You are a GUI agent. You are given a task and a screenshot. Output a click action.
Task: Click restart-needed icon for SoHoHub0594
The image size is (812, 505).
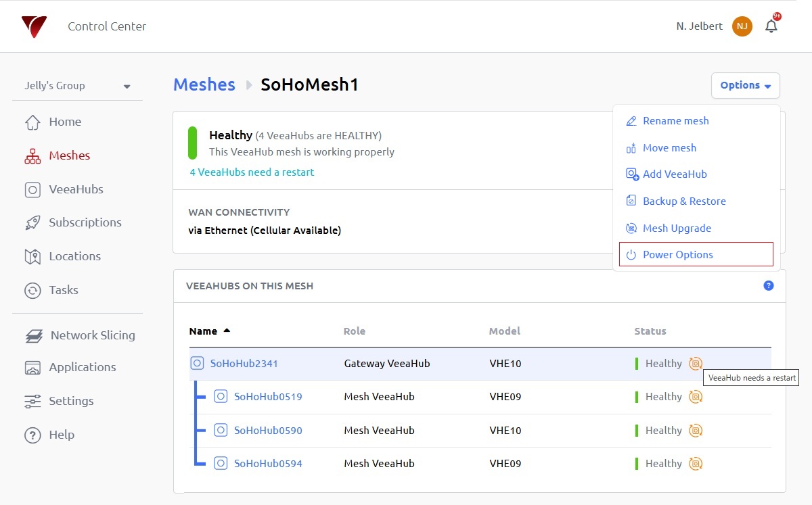point(696,464)
